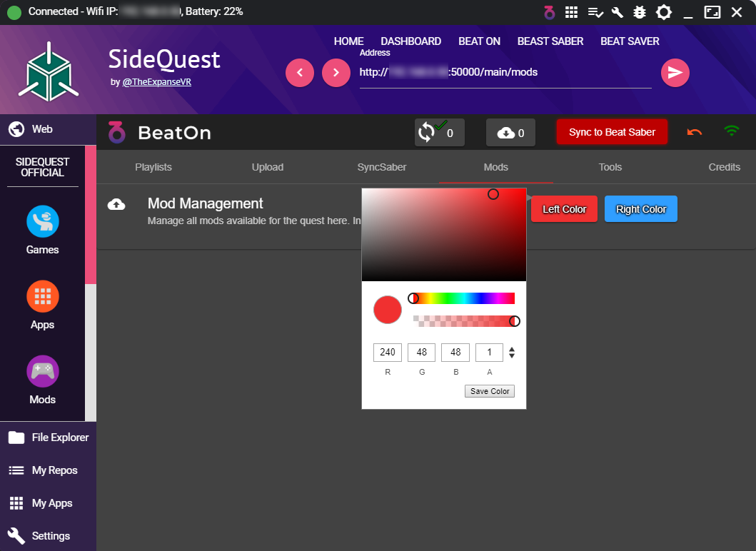756x551 pixels.
Task: Open the apps grid icon in the title bar
Action: pyautogui.click(x=571, y=12)
